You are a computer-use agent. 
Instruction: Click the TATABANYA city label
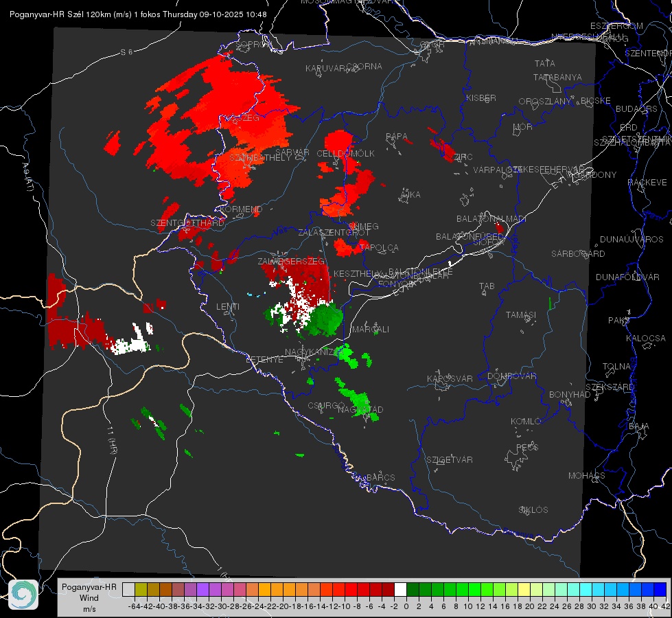point(557,77)
